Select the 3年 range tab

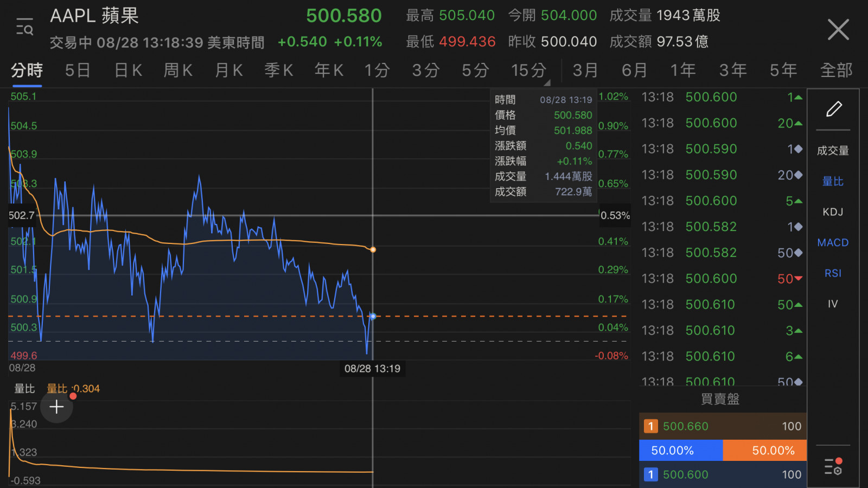click(x=733, y=70)
